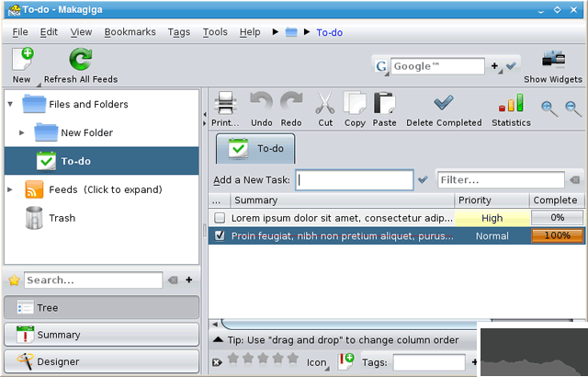Open the Edit menu

(49, 32)
